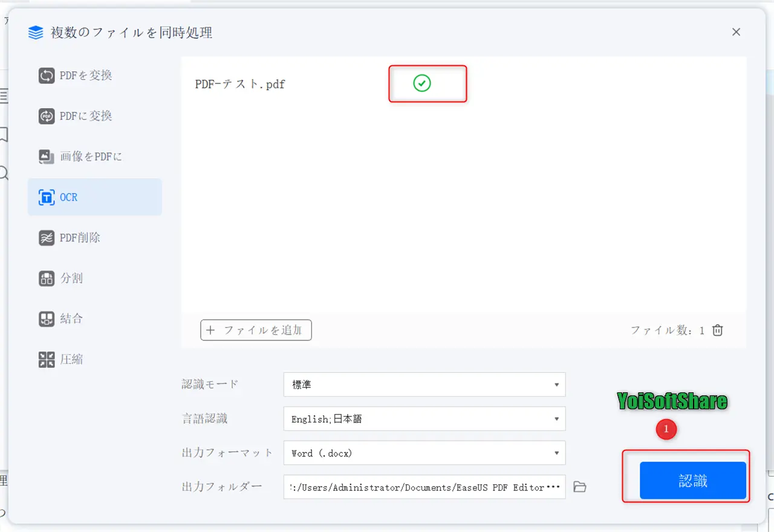Screen dimensions: 774x532
Task: Select the OCR sidebar item
Action: pyautogui.click(x=94, y=197)
